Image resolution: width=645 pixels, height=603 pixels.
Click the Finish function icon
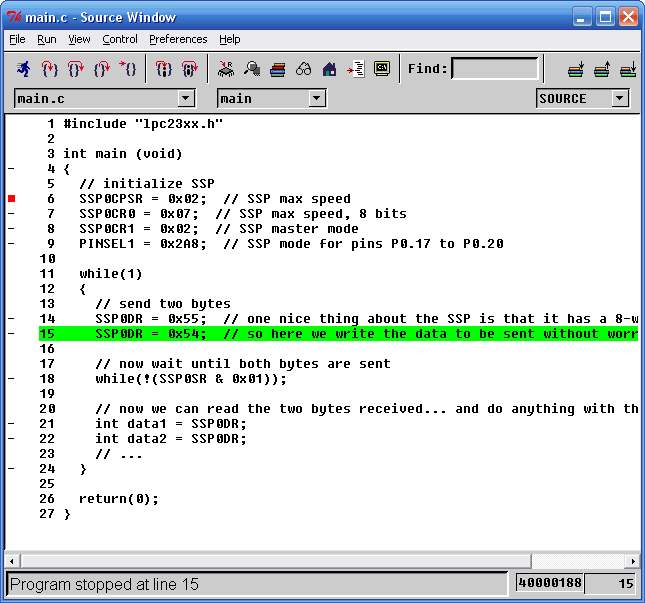102,69
